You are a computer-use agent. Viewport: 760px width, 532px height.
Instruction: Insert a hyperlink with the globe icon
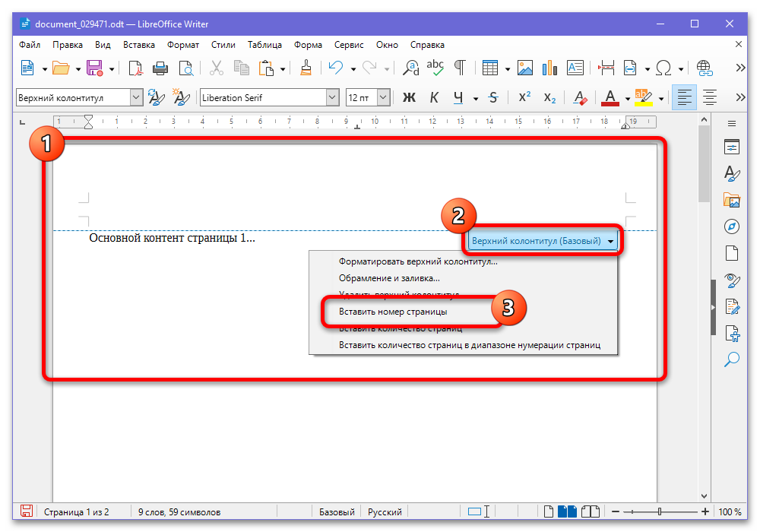pos(705,68)
